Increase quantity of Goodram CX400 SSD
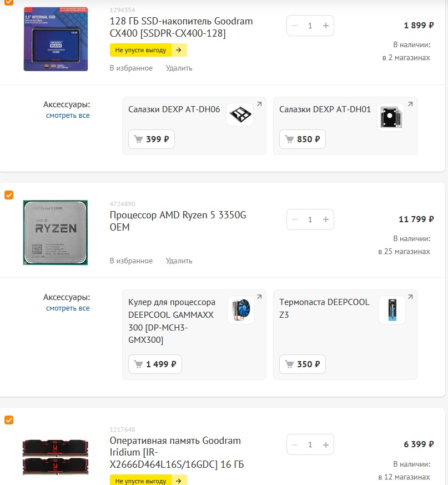The width and height of the screenshot is (448, 485). click(325, 26)
